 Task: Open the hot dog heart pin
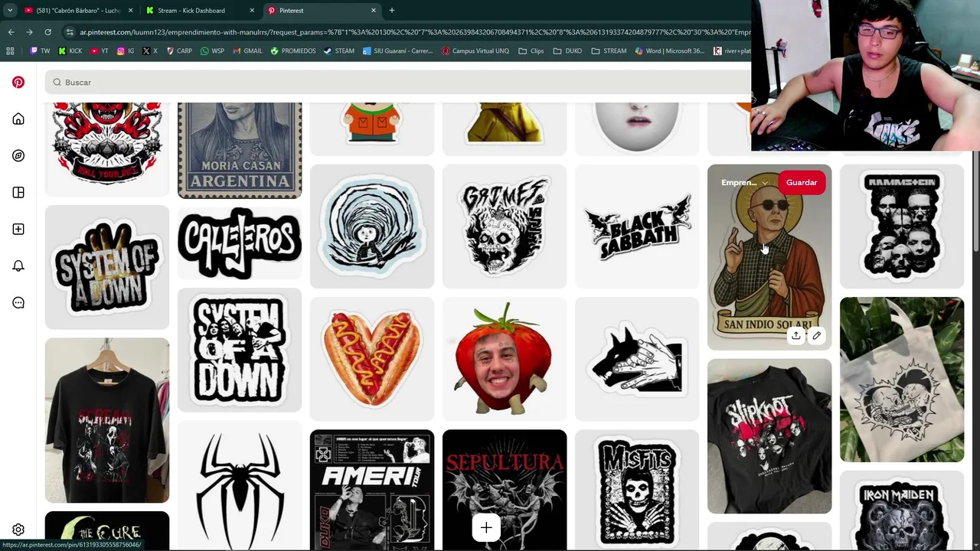(x=372, y=359)
